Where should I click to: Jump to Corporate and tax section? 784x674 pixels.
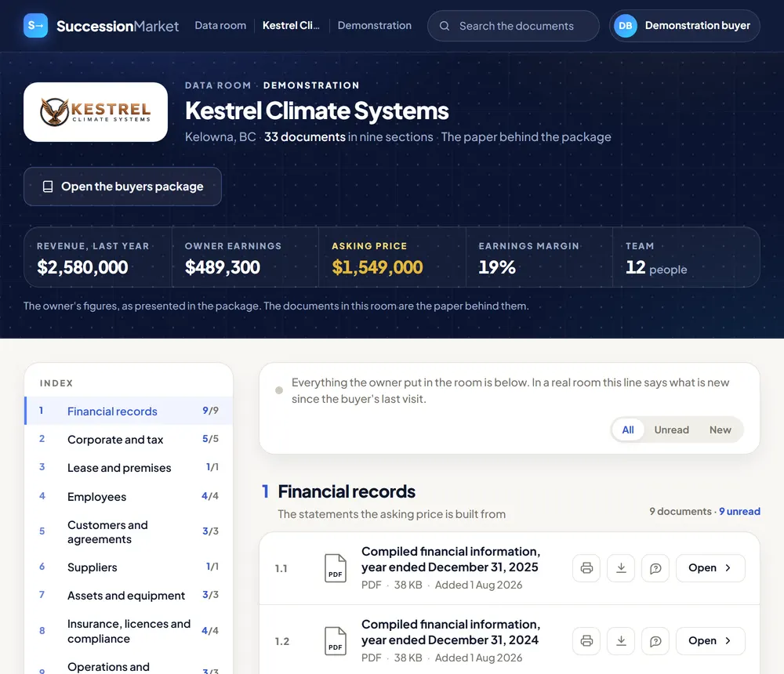click(129, 440)
